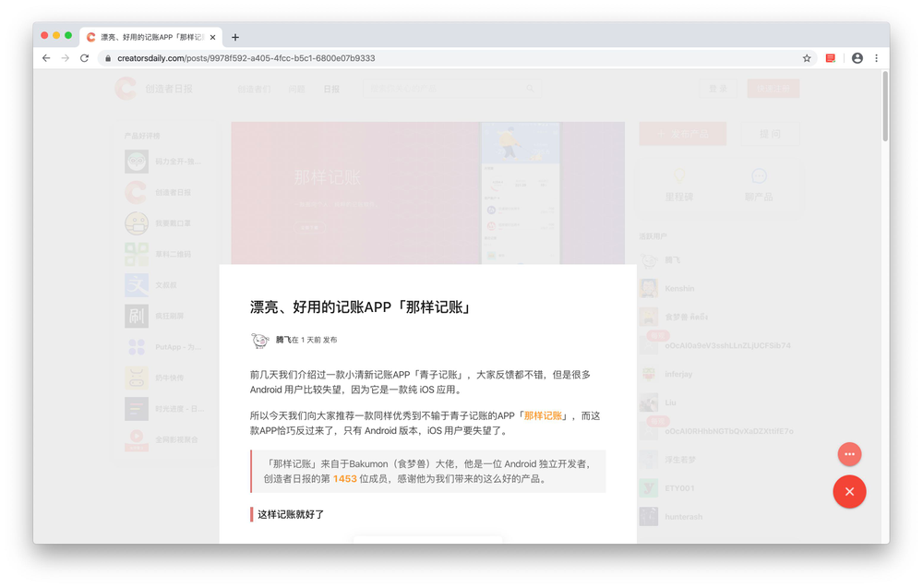Viewport: 923px width, 588px height.
Task: Open the 日报 nav item
Action: (331, 89)
